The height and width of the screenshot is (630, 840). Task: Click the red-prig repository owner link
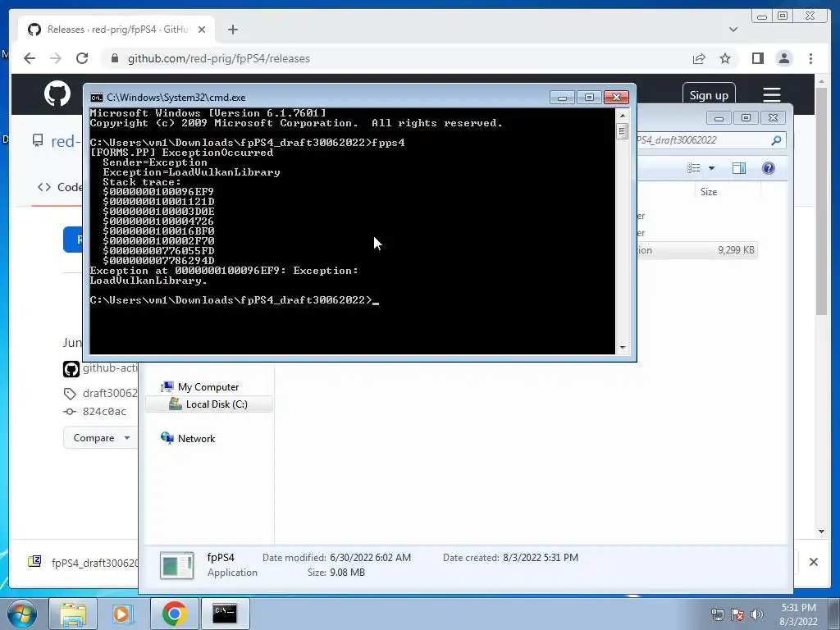tap(65, 141)
